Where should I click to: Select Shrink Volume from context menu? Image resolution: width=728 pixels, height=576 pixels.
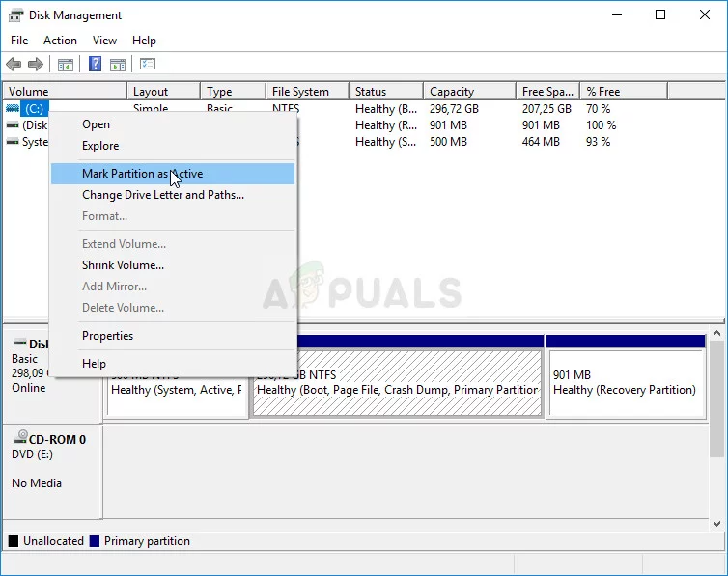(173, 265)
